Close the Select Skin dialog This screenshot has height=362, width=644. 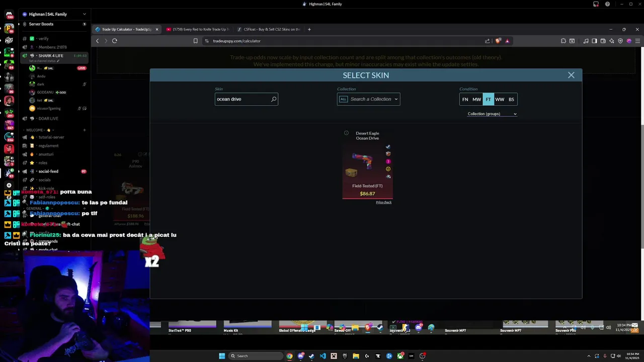coord(571,75)
